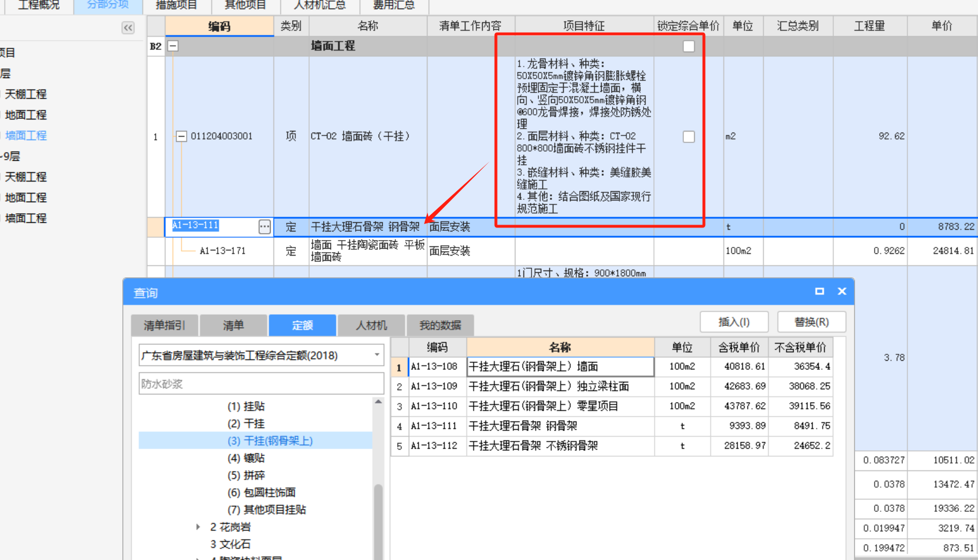Click the 不含税单价 column header
This screenshot has width=978, height=560.
[800, 347]
